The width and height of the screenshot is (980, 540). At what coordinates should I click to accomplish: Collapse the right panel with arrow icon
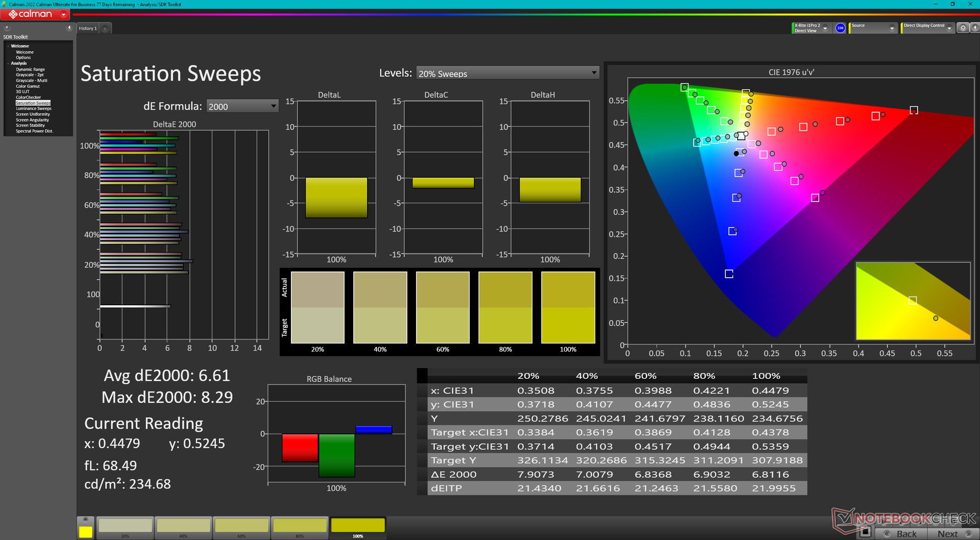974,28
